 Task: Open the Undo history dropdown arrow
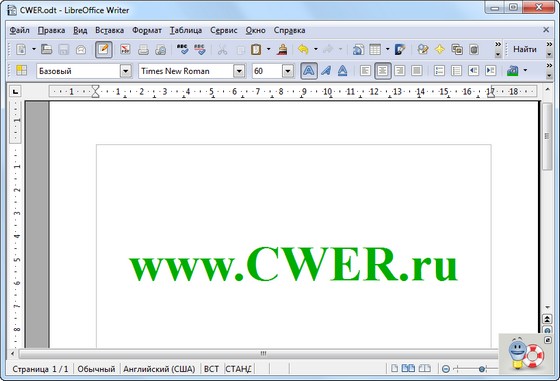(x=316, y=49)
